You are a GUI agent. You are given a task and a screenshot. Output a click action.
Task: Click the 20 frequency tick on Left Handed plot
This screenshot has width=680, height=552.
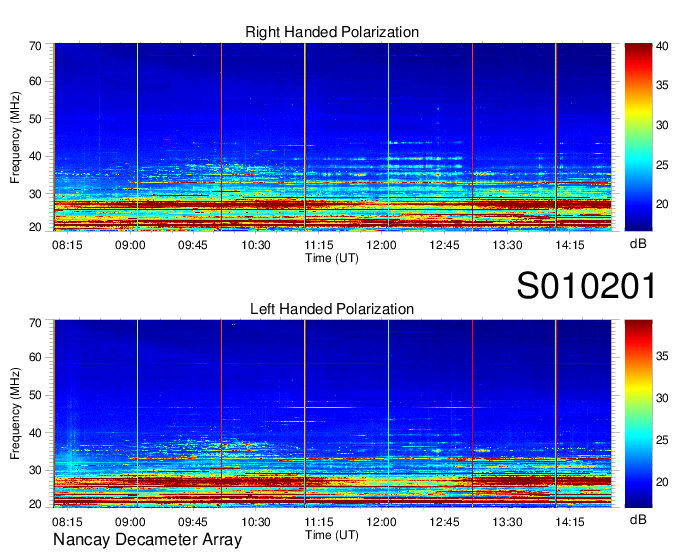coord(35,504)
